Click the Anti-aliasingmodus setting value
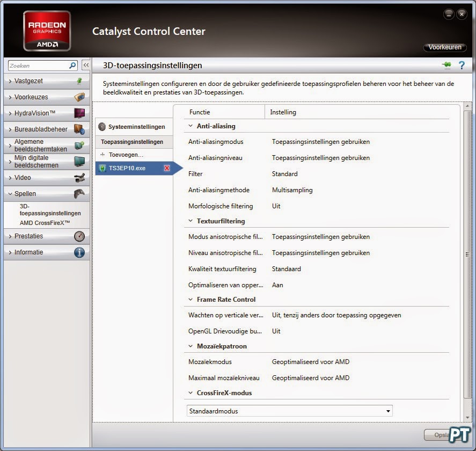This screenshot has height=451, width=476. 320,142
